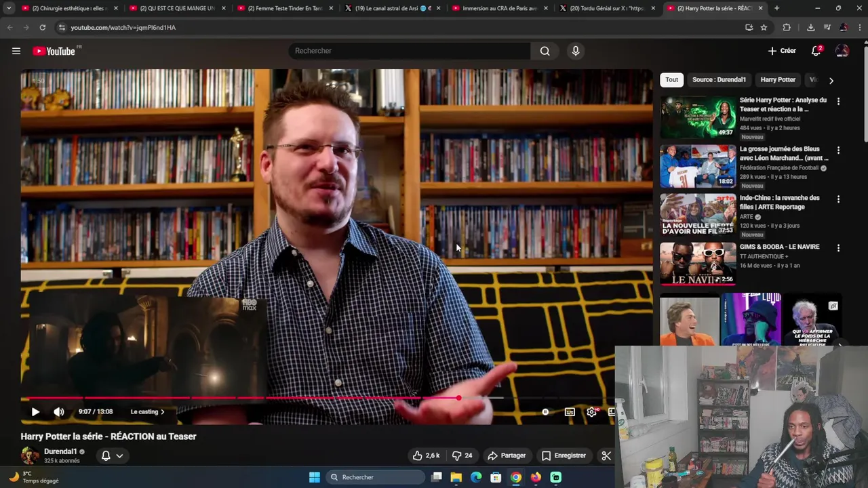This screenshot has width=868, height=488.
Task: Open the Windows Start menu
Action: [315, 477]
